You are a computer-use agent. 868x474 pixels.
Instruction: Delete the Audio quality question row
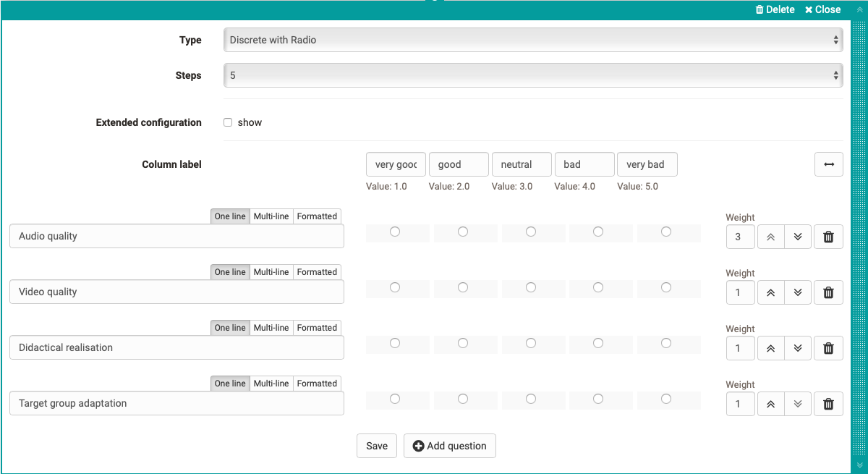[828, 236]
